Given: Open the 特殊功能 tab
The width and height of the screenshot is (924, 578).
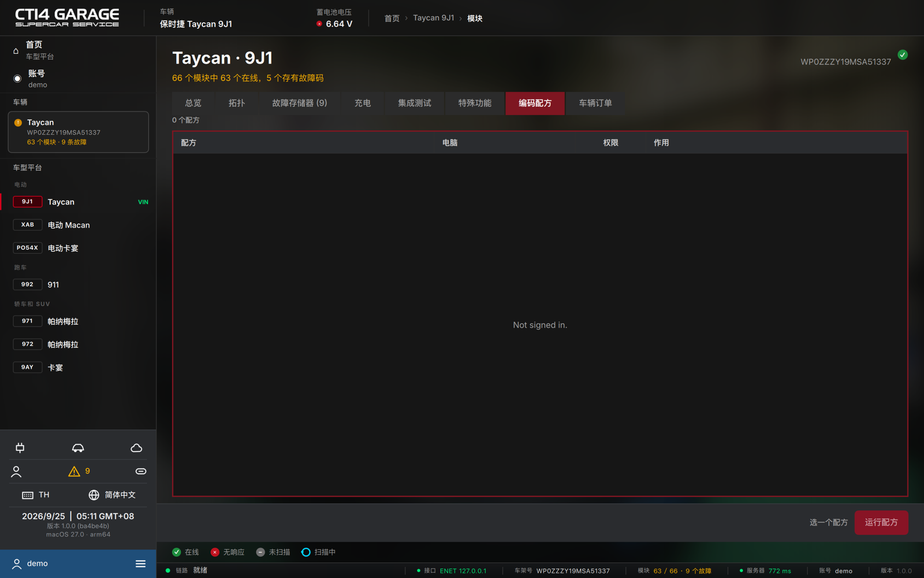Looking at the screenshot, I should click(475, 103).
